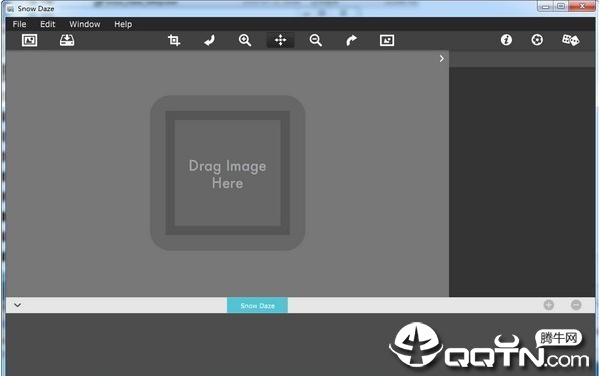Click the Drag Image Here drop area
The image size is (599, 376).
[x=228, y=173]
